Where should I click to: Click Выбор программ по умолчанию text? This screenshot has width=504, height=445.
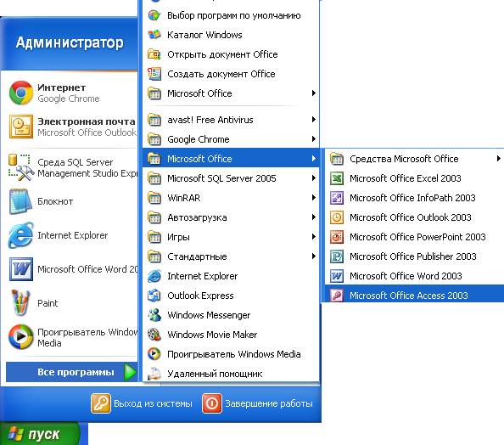coord(234,15)
